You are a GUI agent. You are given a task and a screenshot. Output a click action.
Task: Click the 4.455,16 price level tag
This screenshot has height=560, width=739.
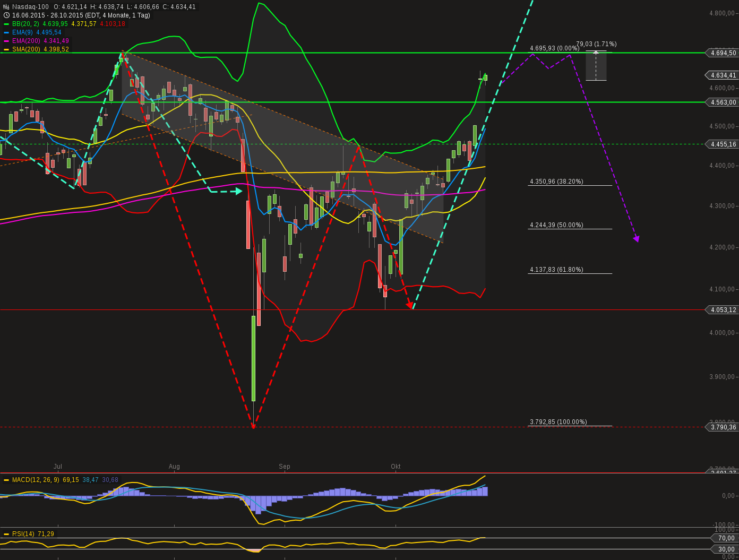722,144
